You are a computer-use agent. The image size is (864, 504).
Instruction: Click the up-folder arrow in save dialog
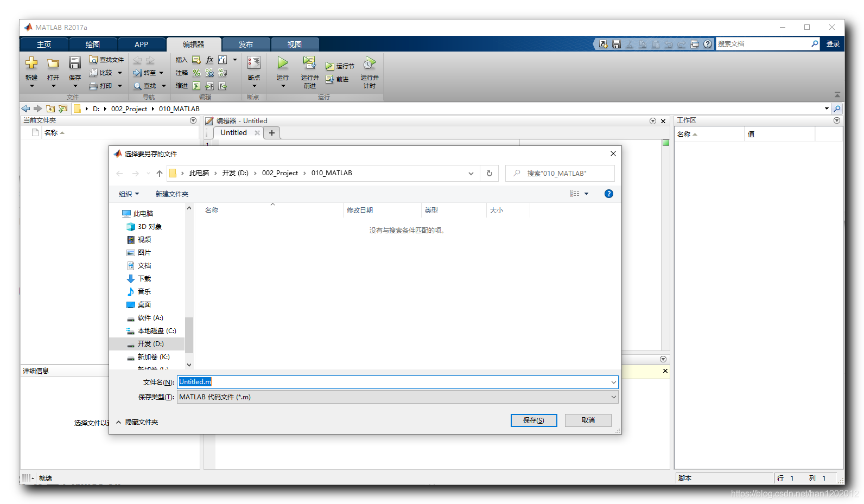159,174
